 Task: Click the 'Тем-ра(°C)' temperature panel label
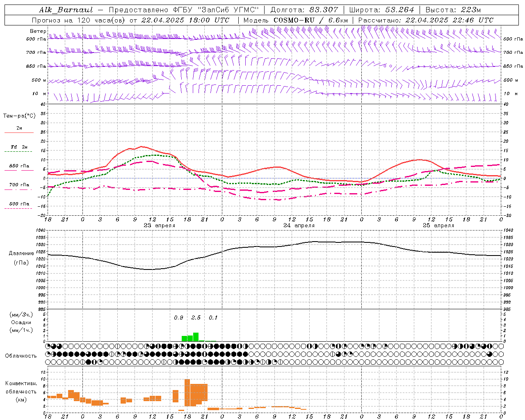(x=19, y=116)
